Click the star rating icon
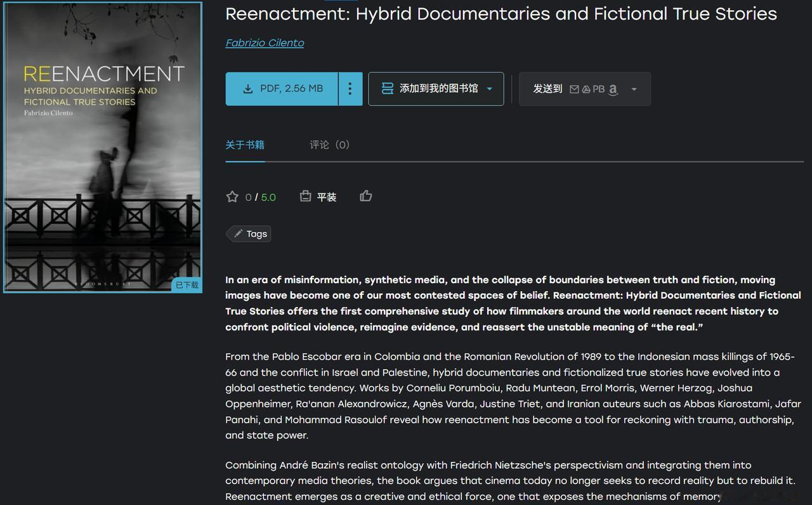The height and width of the screenshot is (505, 812). (x=232, y=197)
